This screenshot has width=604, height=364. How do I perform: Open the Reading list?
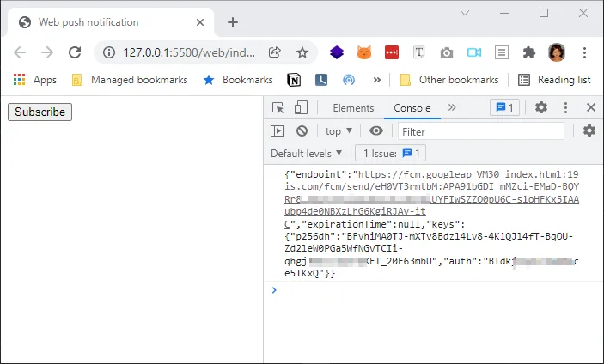click(554, 80)
